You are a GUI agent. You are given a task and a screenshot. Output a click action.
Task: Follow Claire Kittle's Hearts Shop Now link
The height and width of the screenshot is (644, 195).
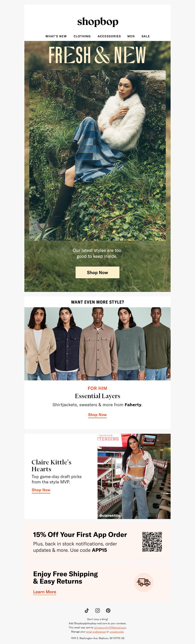click(41, 490)
